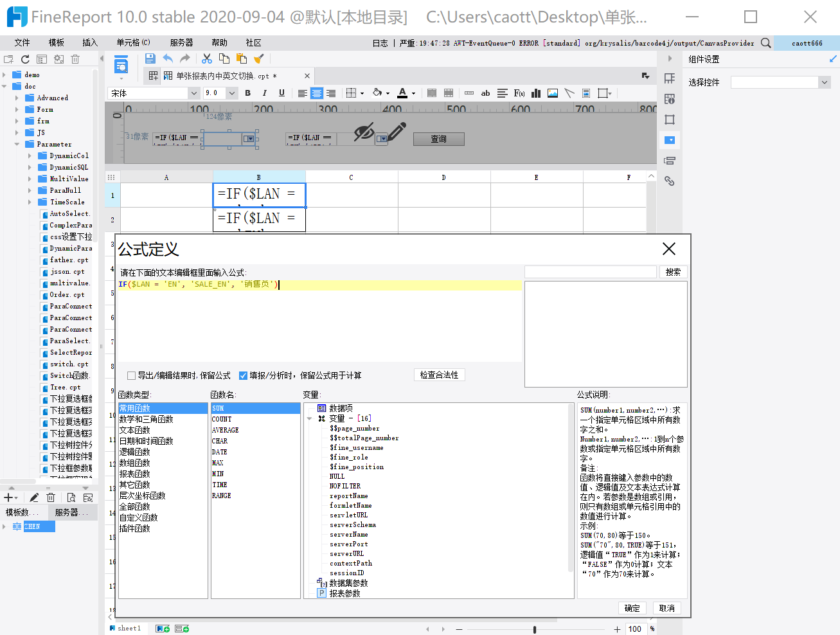Click the insert slash line icon

pos(569,93)
